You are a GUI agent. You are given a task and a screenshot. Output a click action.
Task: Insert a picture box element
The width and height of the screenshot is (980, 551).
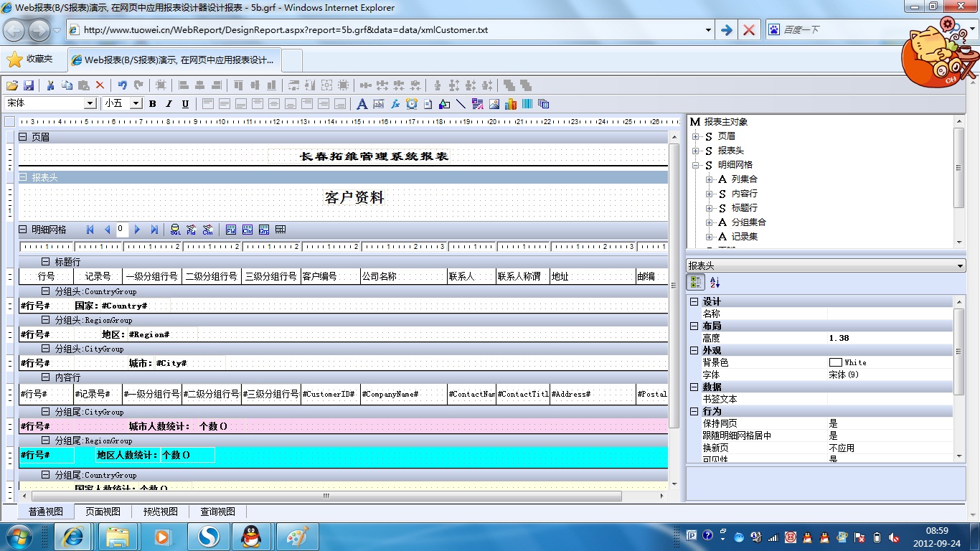(x=494, y=104)
